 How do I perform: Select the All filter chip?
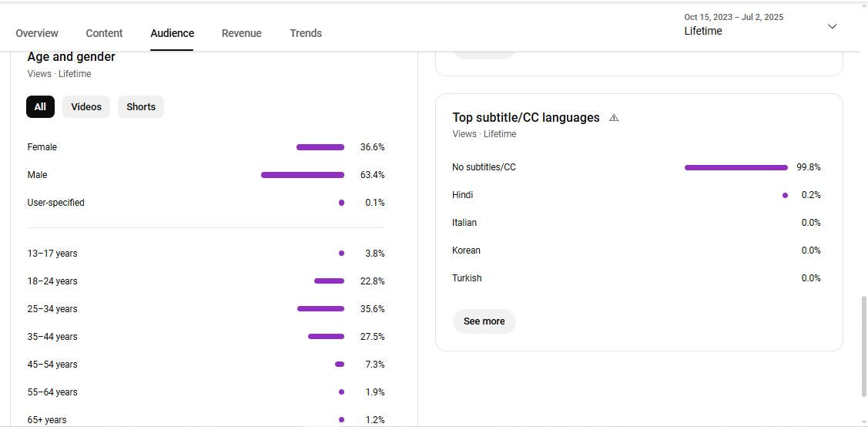[x=40, y=107]
